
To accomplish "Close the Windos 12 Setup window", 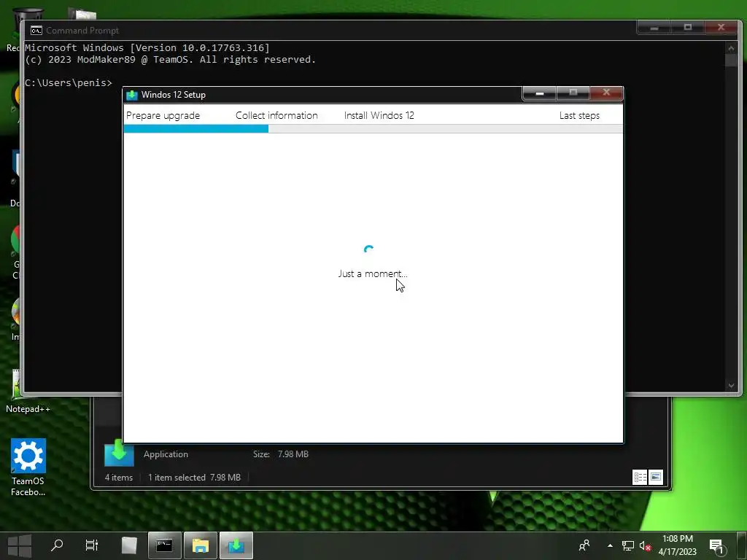I will pyautogui.click(x=606, y=93).
